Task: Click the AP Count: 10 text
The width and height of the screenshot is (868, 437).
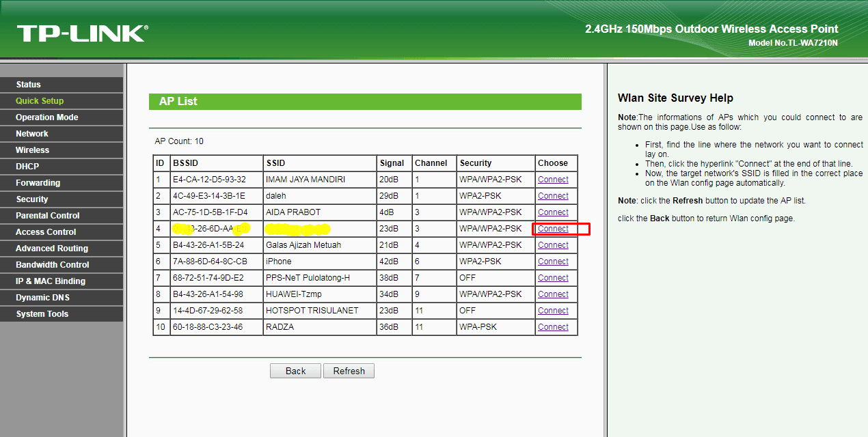Action: click(179, 141)
